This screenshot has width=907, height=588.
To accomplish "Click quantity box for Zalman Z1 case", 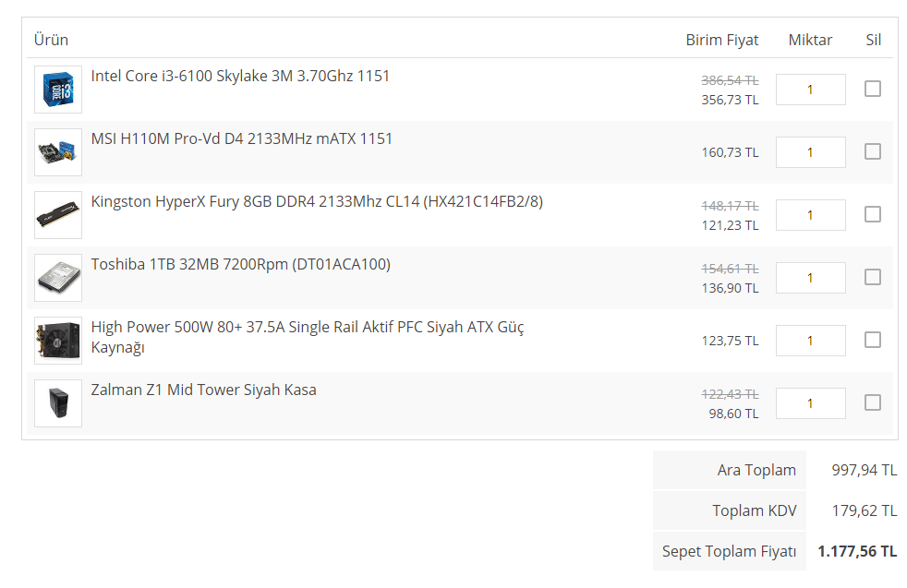I will [810, 403].
